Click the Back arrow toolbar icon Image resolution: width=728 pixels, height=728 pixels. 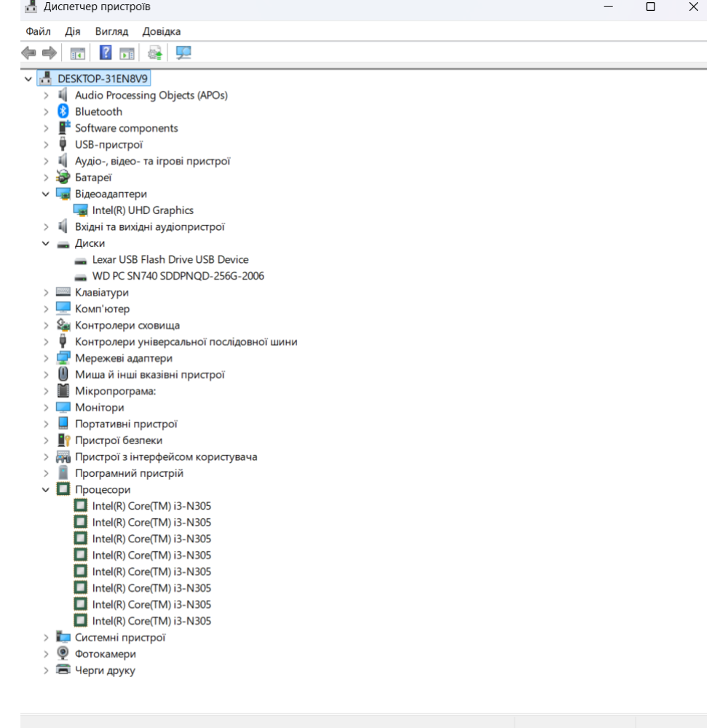point(29,53)
